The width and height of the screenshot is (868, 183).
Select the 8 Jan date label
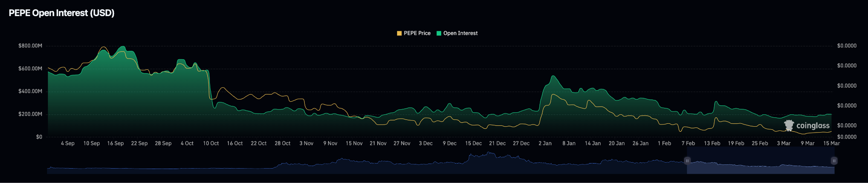(569, 143)
